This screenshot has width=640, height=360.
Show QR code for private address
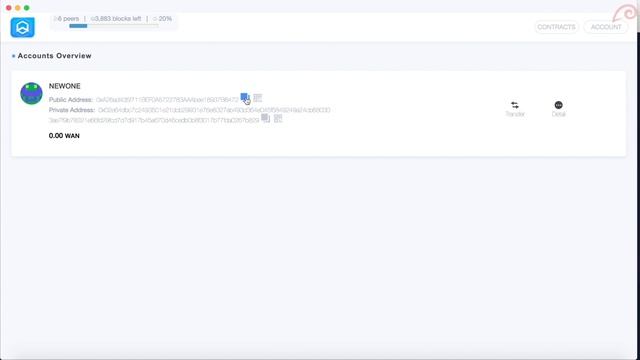point(278,118)
